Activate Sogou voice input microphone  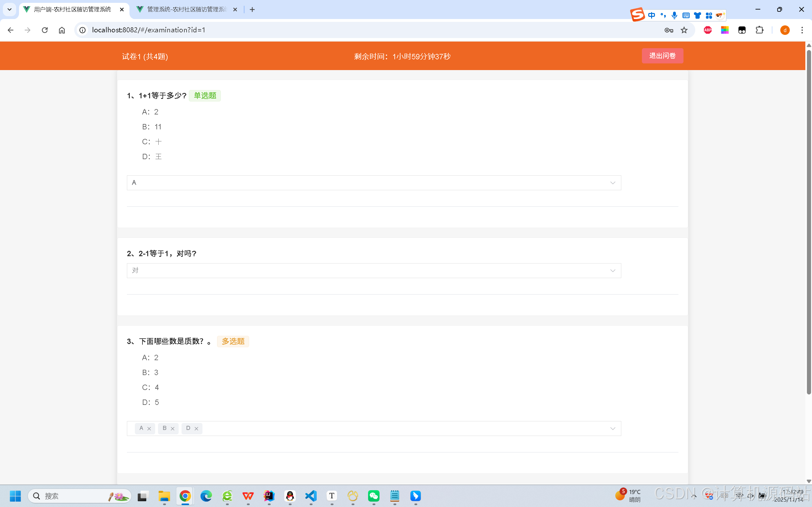(674, 16)
